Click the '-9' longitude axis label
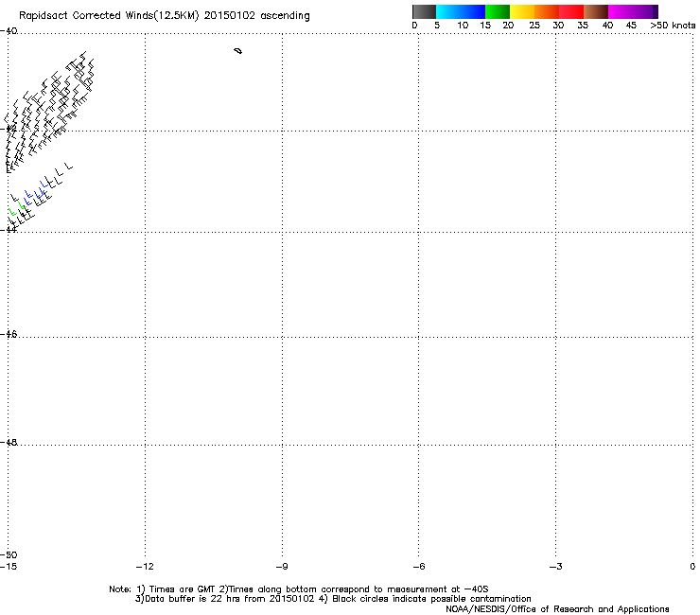 [x=282, y=567]
